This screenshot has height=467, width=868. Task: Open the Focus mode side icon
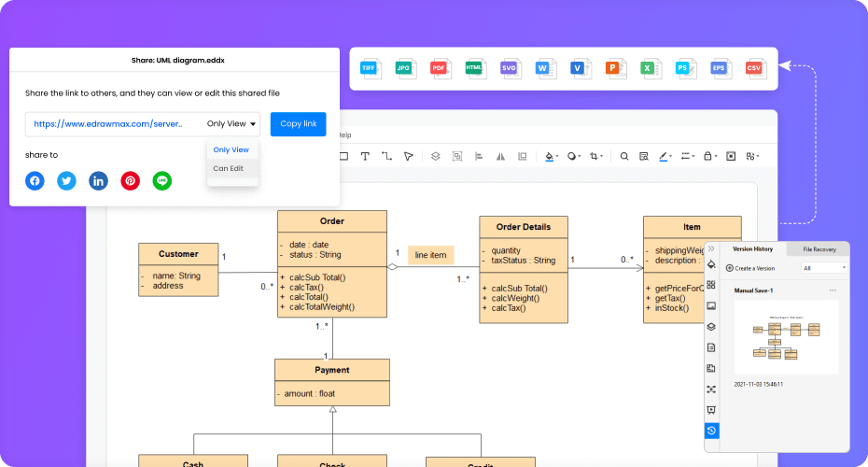(x=711, y=389)
